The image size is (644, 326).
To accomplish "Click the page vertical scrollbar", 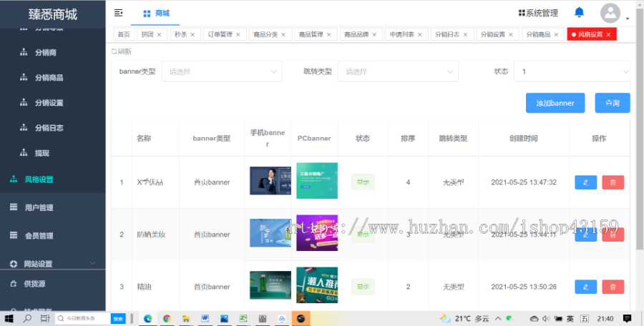I will coord(640,127).
